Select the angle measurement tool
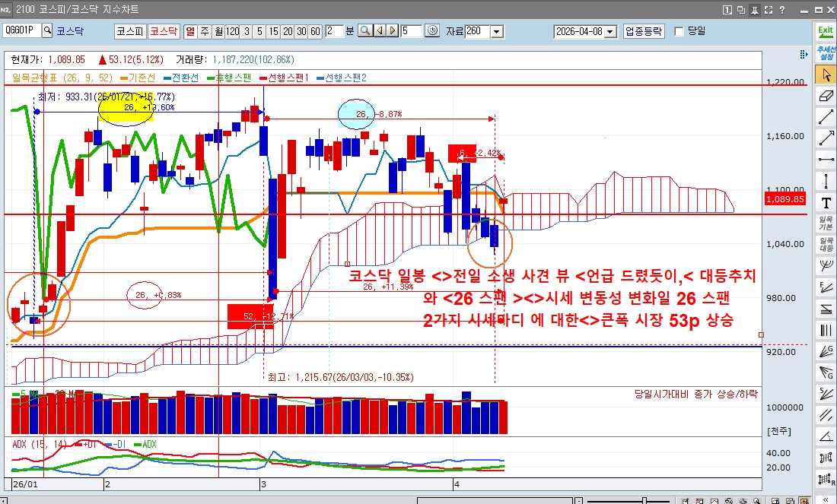This screenshot has width=837, height=504. click(x=826, y=436)
